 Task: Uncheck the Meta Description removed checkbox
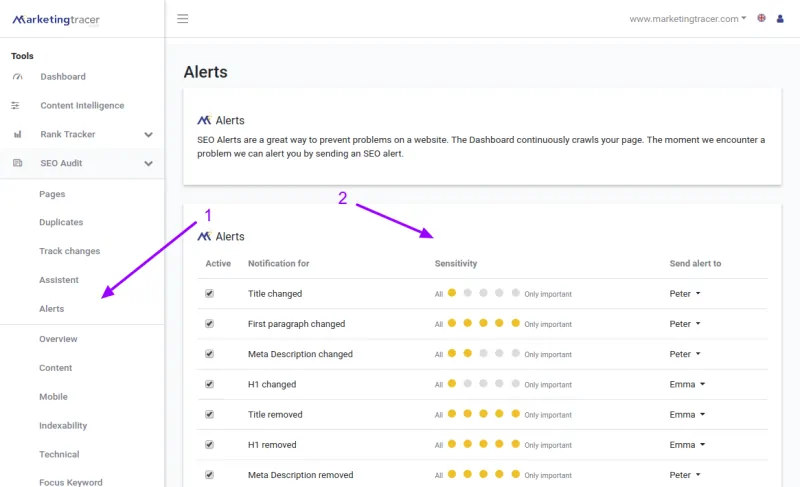[209, 475]
